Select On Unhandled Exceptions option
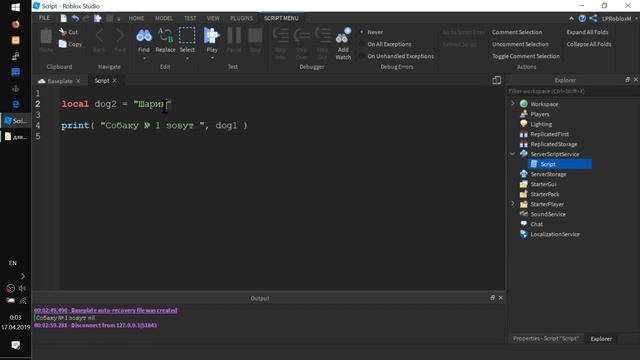640x360 pixels. tap(396, 56)
